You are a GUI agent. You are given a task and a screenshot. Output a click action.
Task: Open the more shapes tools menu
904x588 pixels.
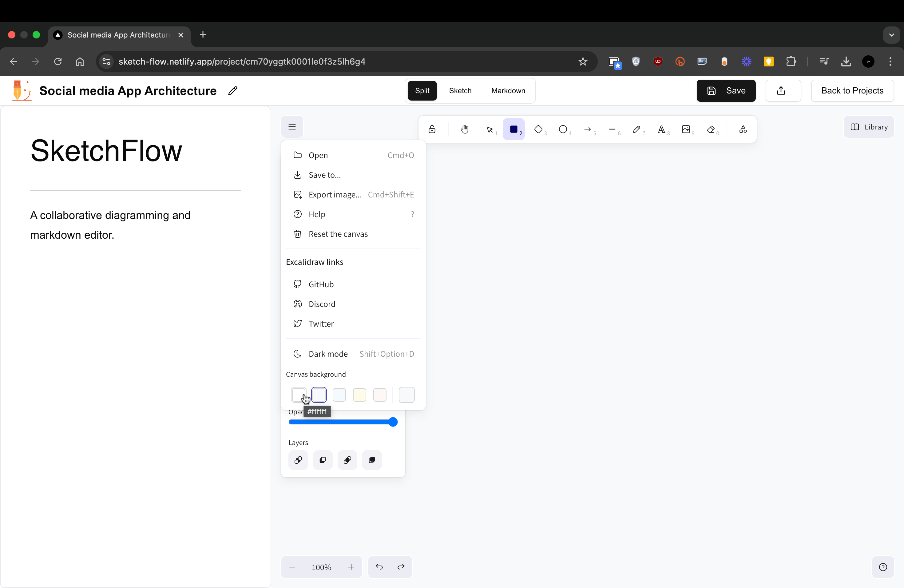743,129
